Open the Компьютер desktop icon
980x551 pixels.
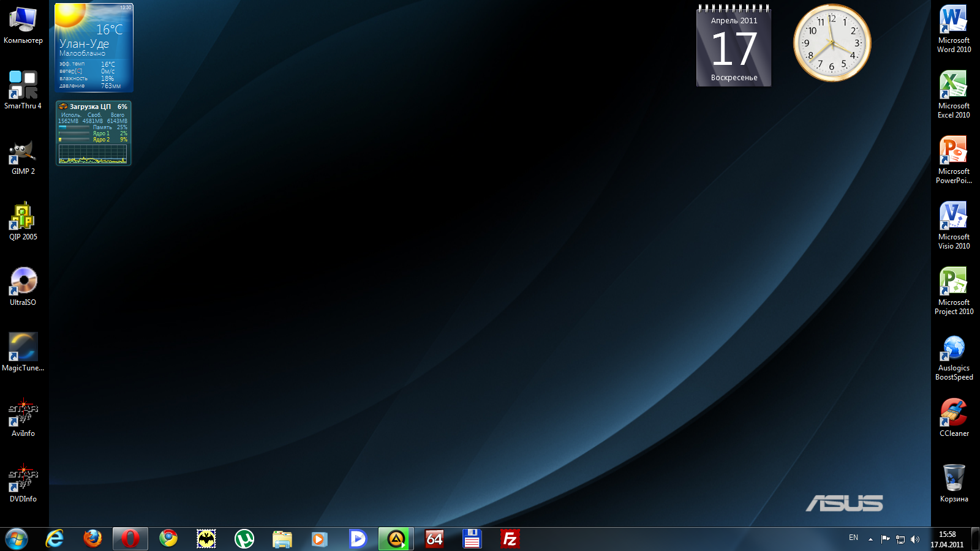tap(23, 25)
